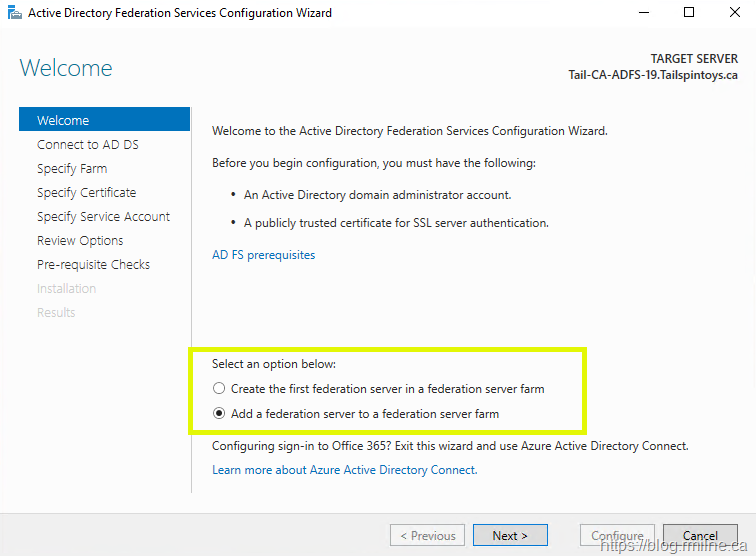Navigate to Pre-requisite Checks step
Viewport: 756px width, 556px height.
94,265
